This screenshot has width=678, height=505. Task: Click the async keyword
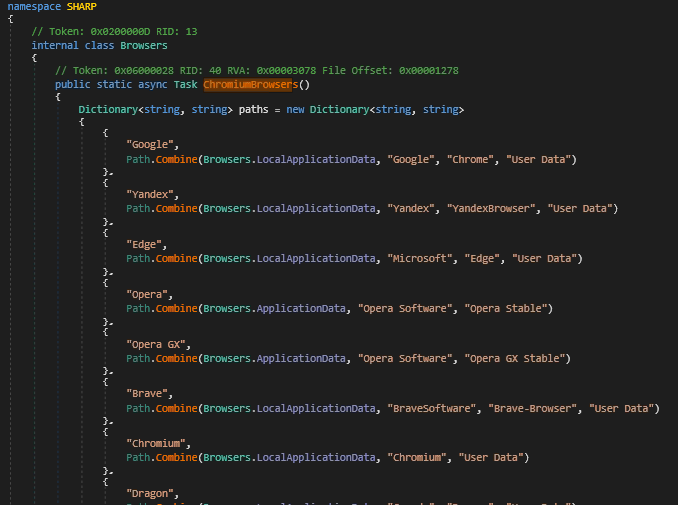tap(153, 84)
